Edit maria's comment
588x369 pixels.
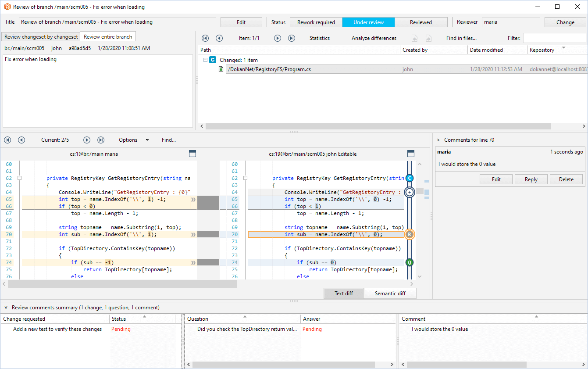[x=496, y=179]
